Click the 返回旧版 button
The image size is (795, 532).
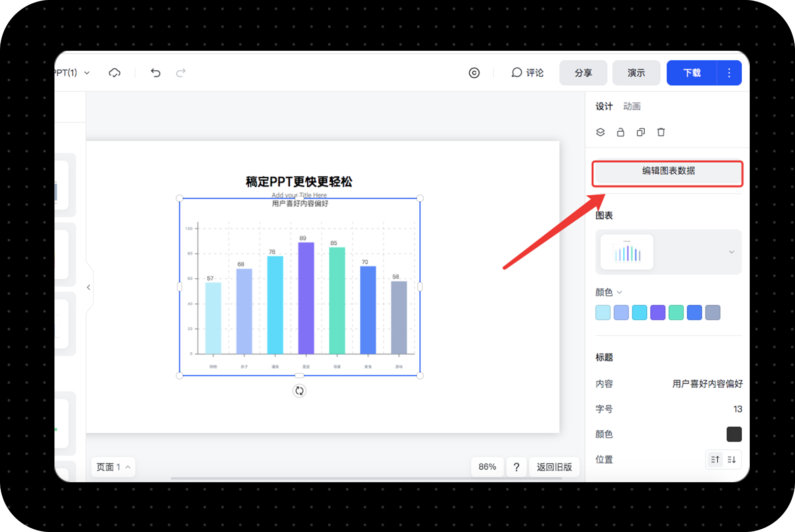tap(554, 467)
